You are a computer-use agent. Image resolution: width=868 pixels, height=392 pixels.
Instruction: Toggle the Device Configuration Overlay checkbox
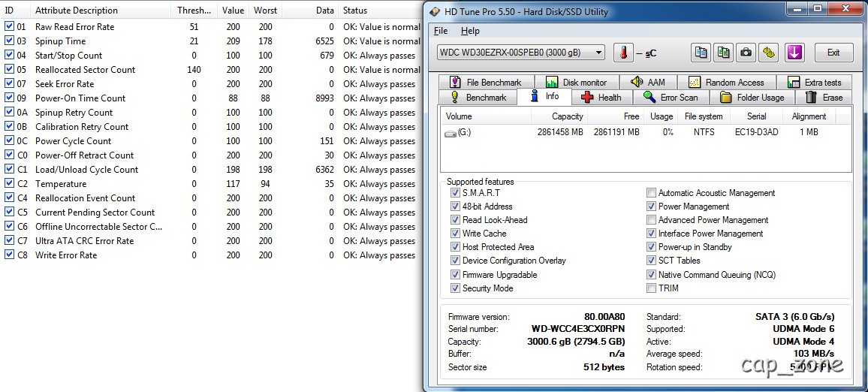tap(455, 261)
